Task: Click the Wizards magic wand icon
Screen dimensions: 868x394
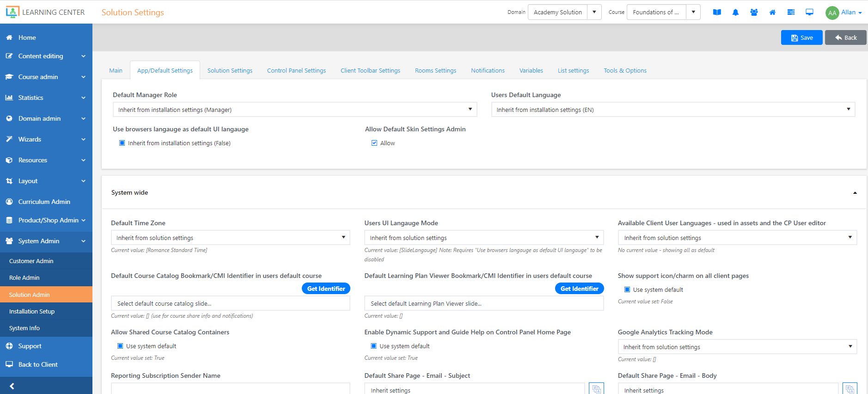Action: (x=9, y=139)
